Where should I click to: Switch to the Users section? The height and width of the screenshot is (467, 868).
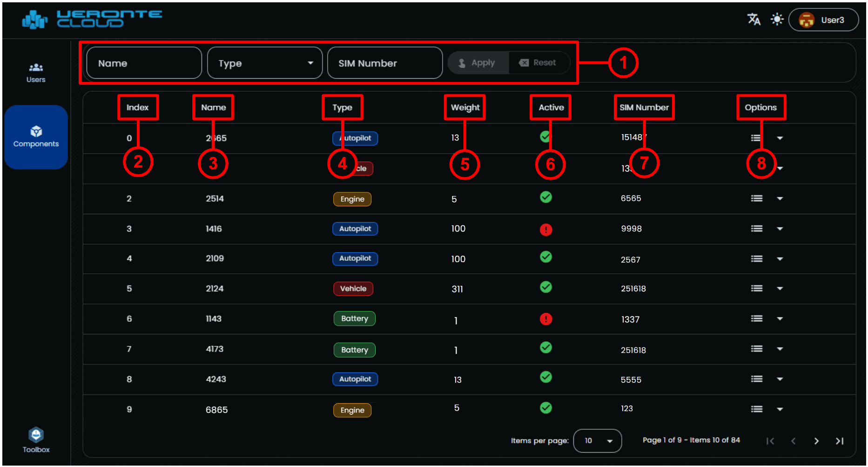coord(36,73)
